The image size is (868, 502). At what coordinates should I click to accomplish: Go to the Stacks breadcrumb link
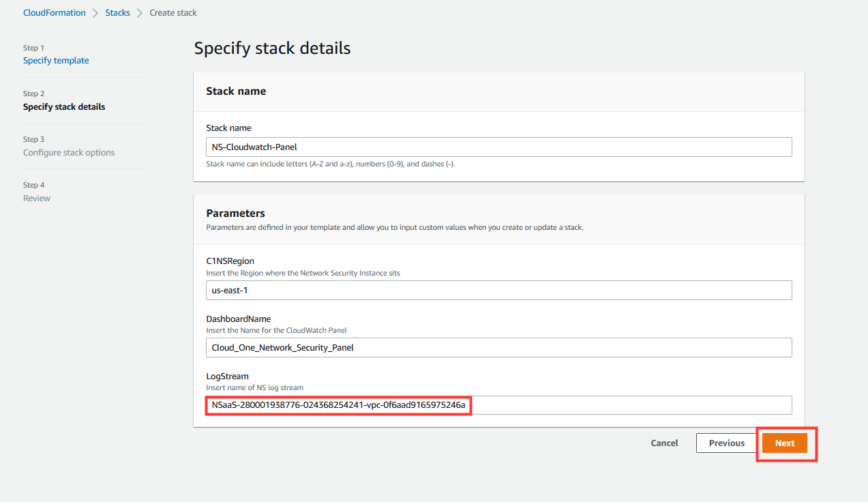click(x=117, y=13)
